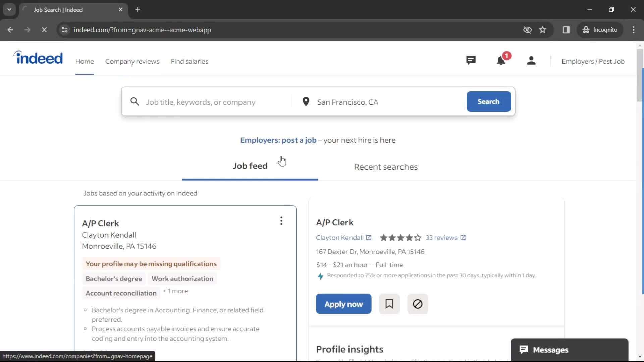Switch to the Recent searches tab
This screenshot has width=644, height=362.
tap(385, 167)
